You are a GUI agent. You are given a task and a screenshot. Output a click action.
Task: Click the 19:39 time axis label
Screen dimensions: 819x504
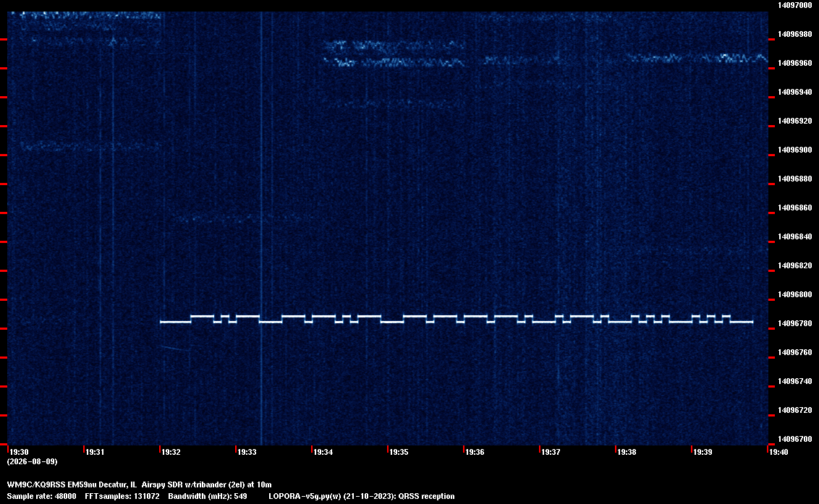(x=703, y=452)
